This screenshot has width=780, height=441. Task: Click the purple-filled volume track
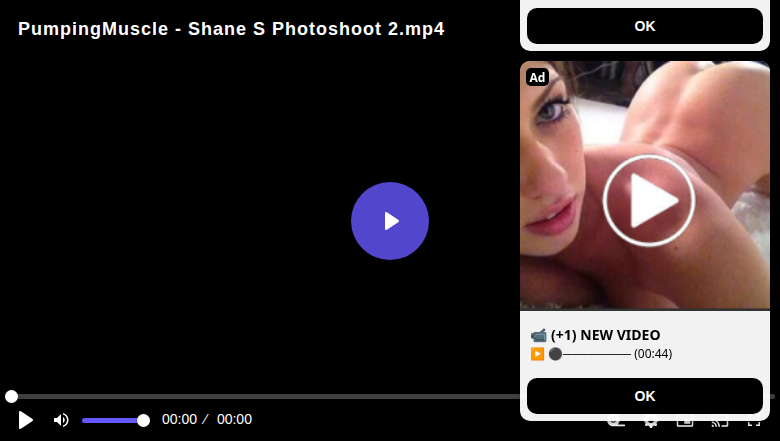pos(112,421)
